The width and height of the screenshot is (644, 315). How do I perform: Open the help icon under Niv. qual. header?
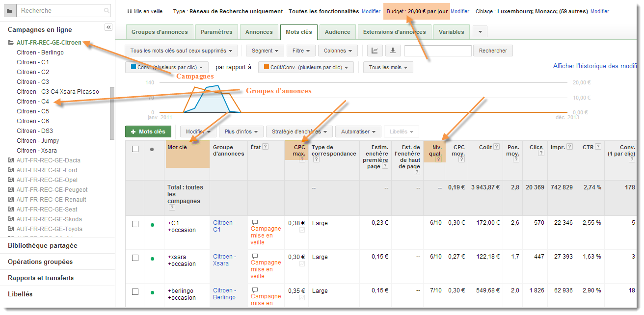[438, 159]
